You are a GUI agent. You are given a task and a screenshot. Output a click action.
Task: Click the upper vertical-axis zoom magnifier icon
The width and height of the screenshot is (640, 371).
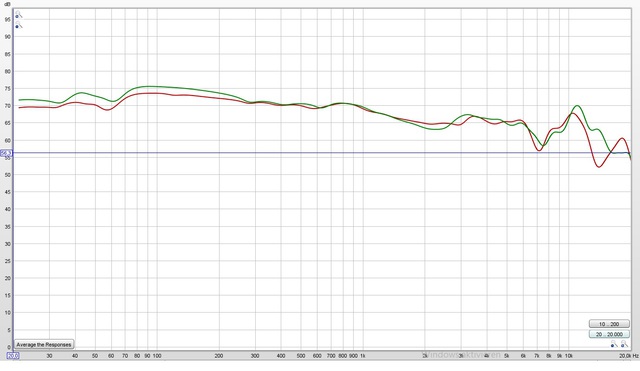(x=19, y=15)
